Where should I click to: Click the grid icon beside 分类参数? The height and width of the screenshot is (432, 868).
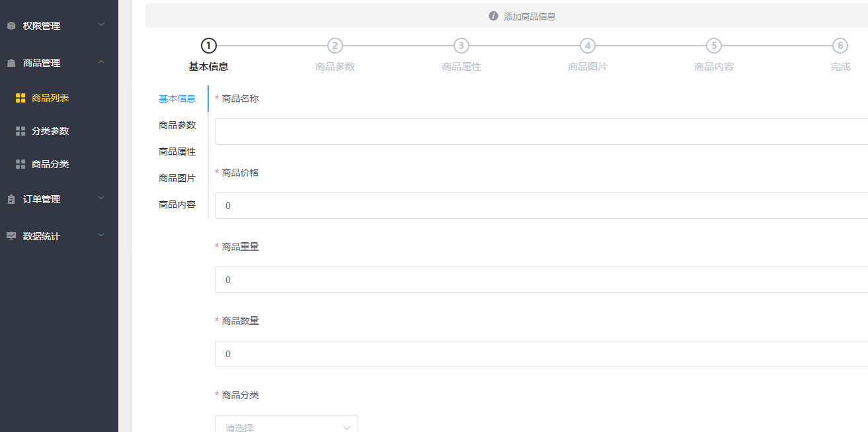point(20,130)
